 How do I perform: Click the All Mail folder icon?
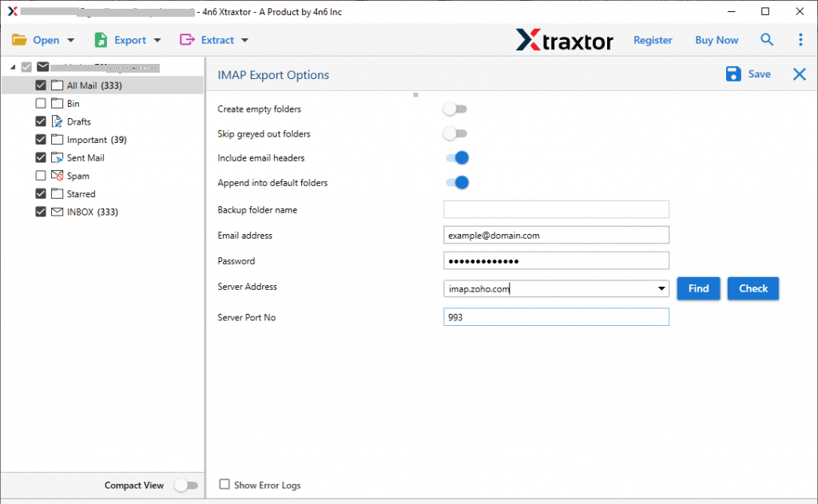pos(58,85)
